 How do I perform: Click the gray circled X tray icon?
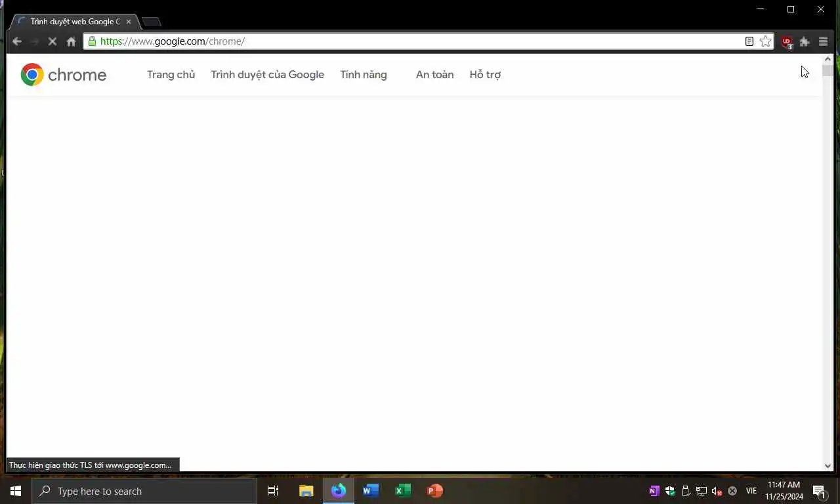pos(732,491)
